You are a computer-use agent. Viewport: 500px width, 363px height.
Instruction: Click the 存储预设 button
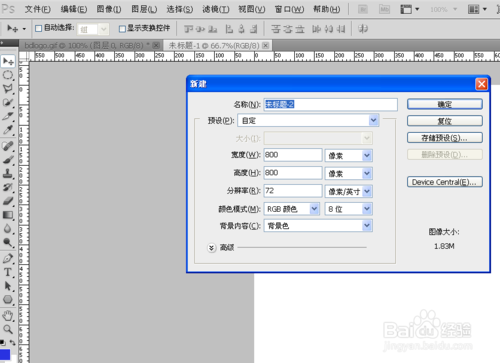point(445,138)
